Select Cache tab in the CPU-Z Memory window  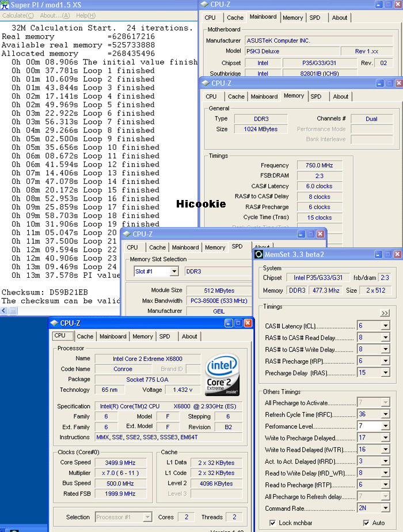click(236, 96)
